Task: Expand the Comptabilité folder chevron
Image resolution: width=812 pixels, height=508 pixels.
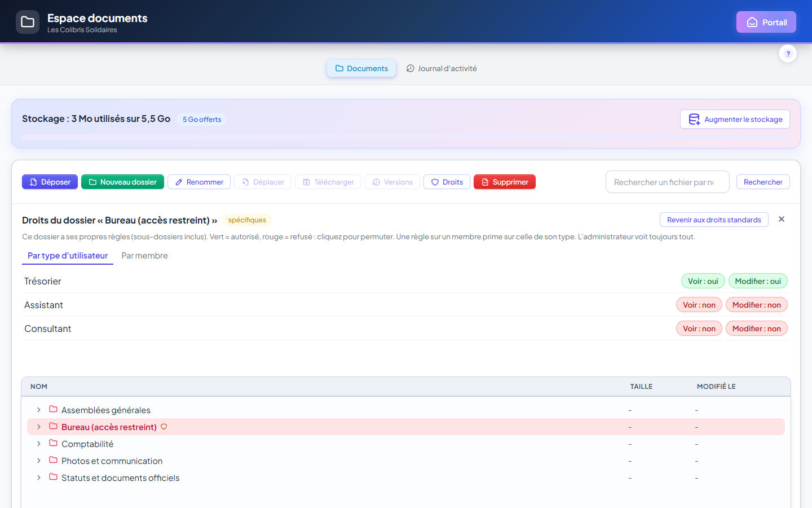Action: (x=38, y=444)
